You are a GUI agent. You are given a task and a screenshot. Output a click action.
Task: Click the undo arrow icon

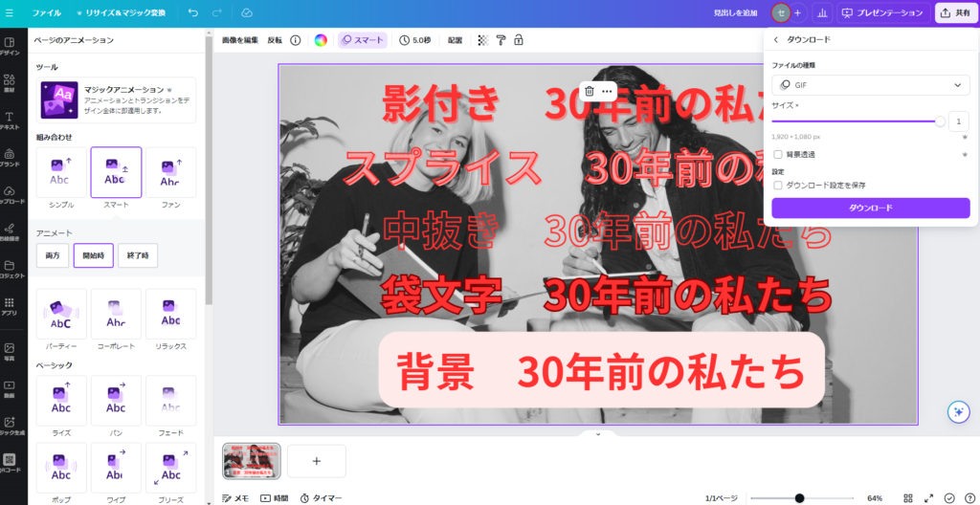[x=193, y=12]
